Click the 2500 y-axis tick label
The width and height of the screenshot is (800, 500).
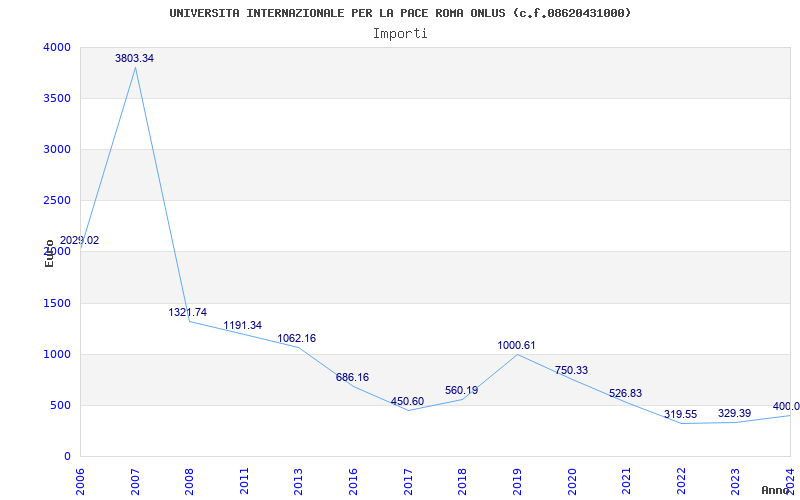point(57,201)
